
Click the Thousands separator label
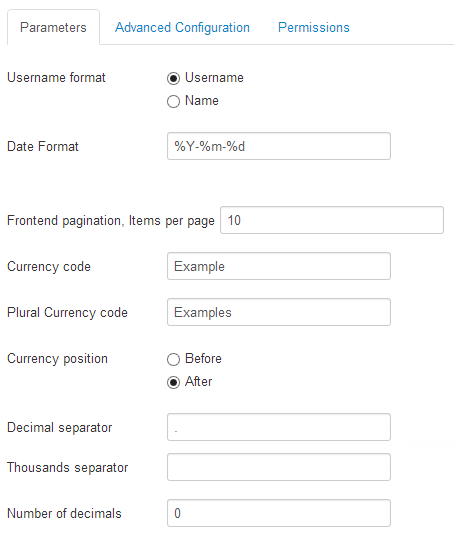point(68,468)
